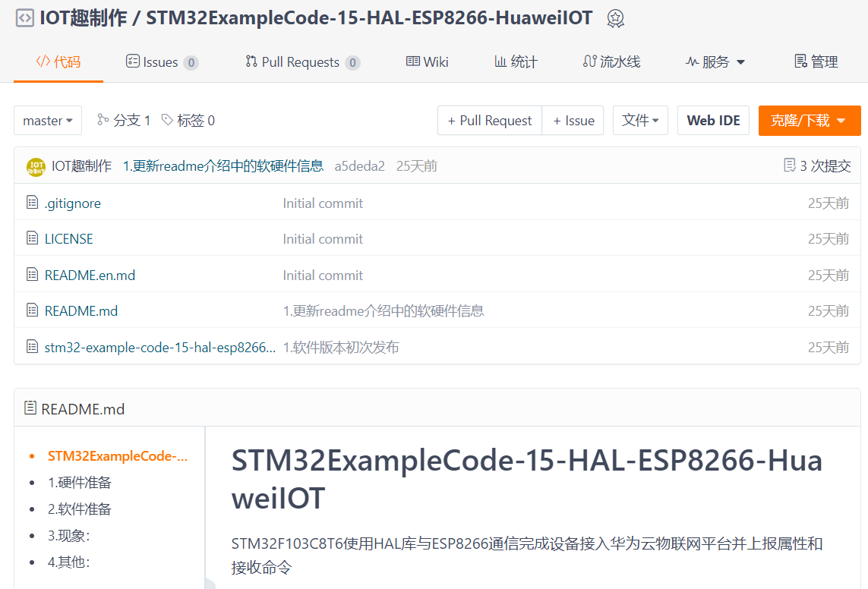
Task: Open the 管理 management tab
Action: (816, 62)
